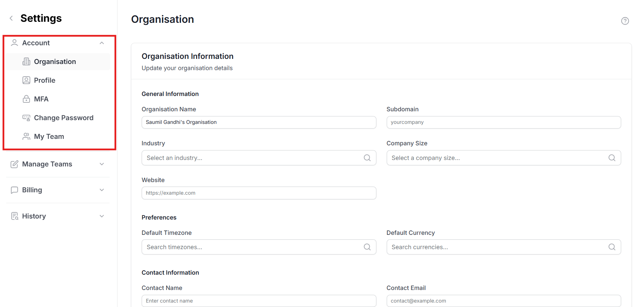This screenshot has height=307, width=644.
Task: Click the Organisation Name input field
Action: pyautogui.click(x=259, y=122)
